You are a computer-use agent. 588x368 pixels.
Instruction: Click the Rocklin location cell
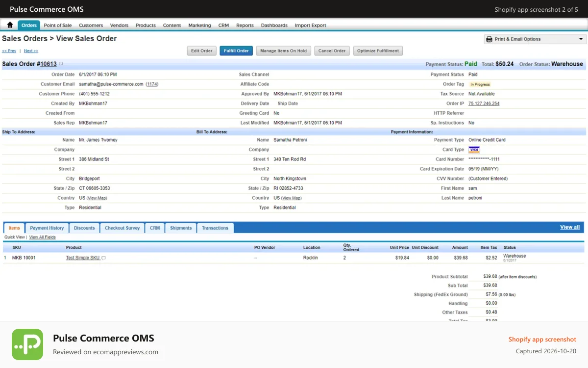(x=311, y=258)
